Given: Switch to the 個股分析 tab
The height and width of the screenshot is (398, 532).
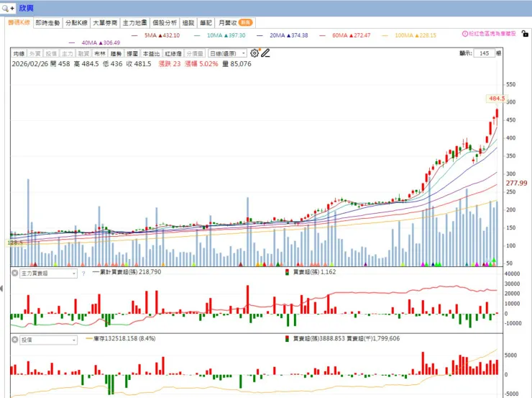Looking at the screenshot, I should (165, 23).
